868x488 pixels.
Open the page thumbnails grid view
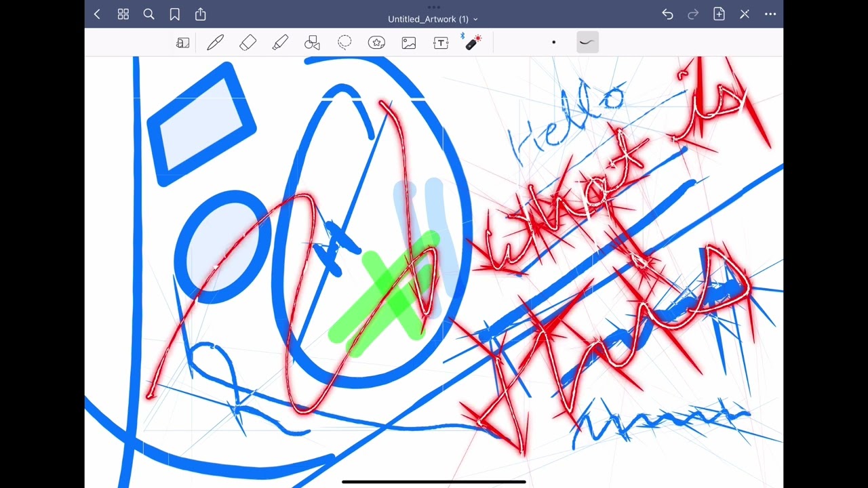pos(123,14)
